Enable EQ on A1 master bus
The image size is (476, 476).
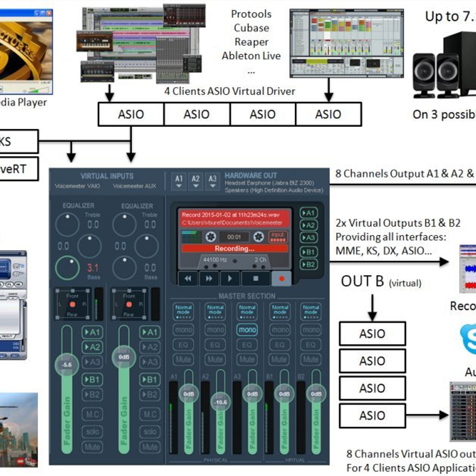(x=183, y=345)
